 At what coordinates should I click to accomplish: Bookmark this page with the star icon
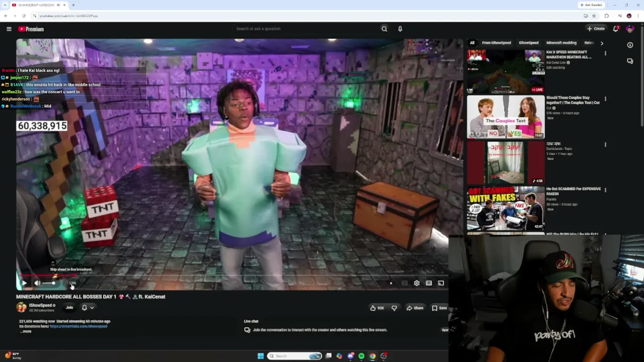594,16
